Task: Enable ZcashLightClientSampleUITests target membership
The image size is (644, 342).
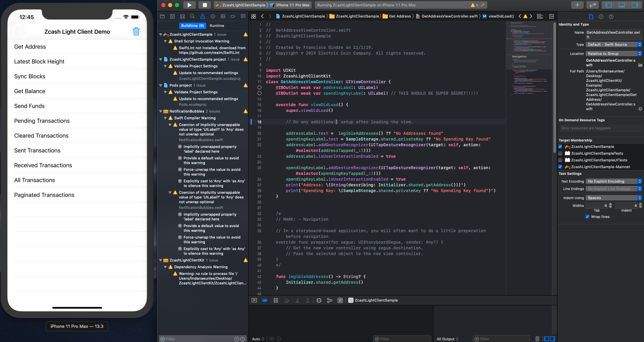Action: pos(560,160)
